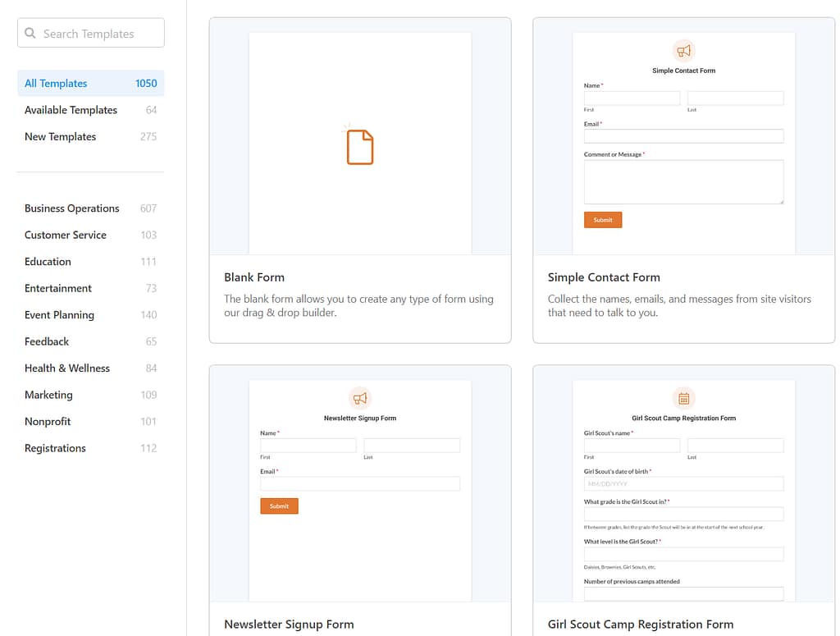The width and height of the screenshot is (840, 636).
Task: Filter by Health & Wellness category
Action: [x=67, y=368]
